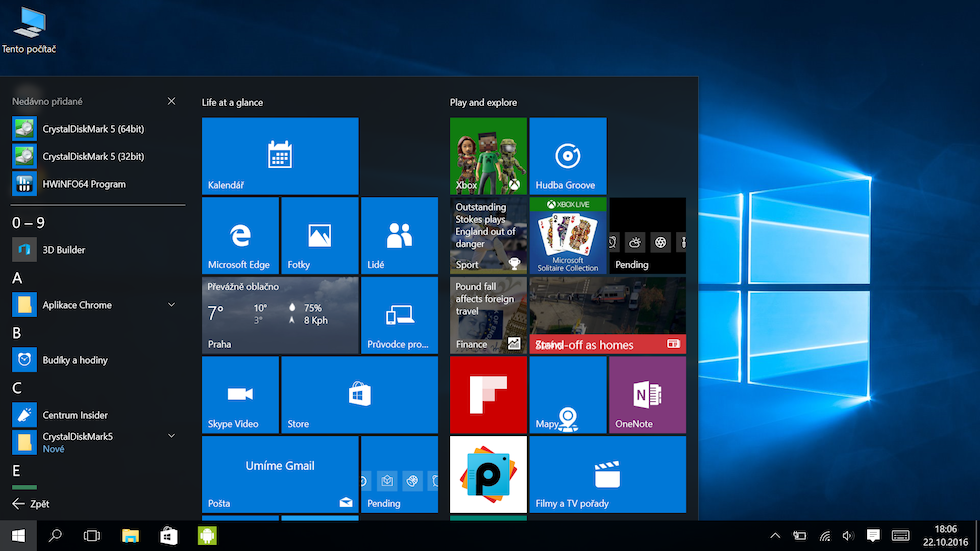Select 3D Builder in the app list
The image size is (980, 551).
pyautogui.click(x=63, y=250)
